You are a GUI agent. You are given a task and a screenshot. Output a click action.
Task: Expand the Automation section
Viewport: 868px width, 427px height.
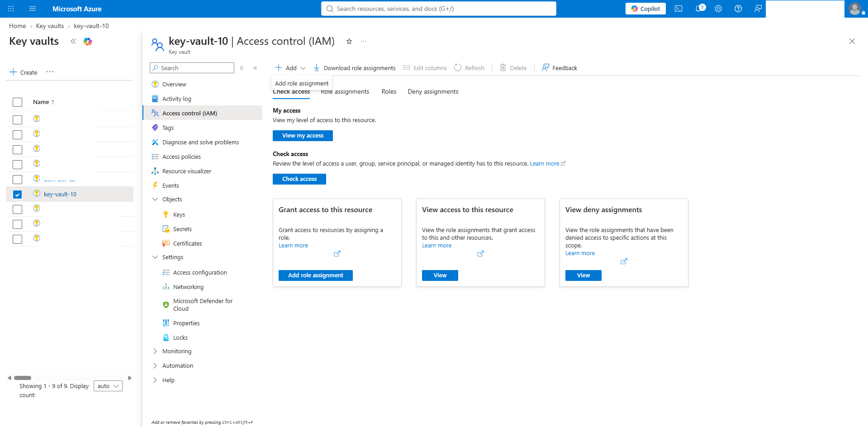tap(155, 365)
